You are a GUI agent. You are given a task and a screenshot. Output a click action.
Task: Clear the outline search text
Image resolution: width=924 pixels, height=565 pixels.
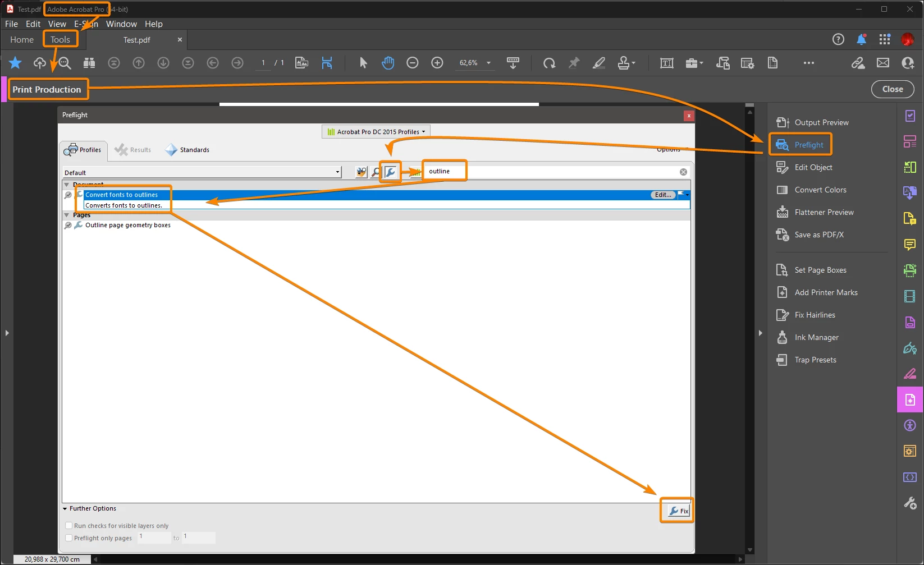coord(683,172)
